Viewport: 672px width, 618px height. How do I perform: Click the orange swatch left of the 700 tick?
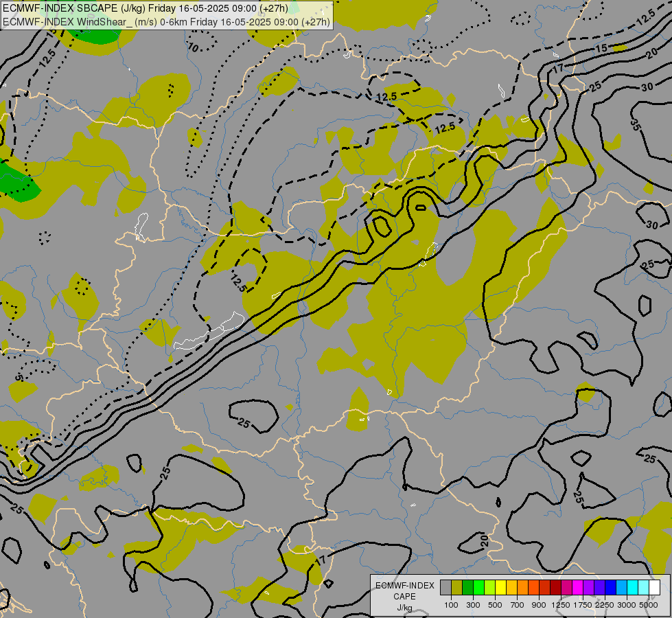pyautogui.click(x=522, y=587)
